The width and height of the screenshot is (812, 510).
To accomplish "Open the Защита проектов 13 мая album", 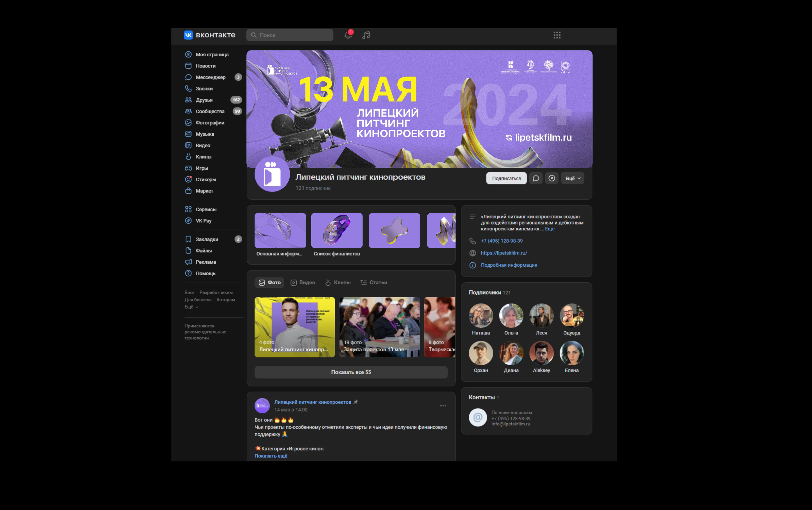I will [379, 327].
